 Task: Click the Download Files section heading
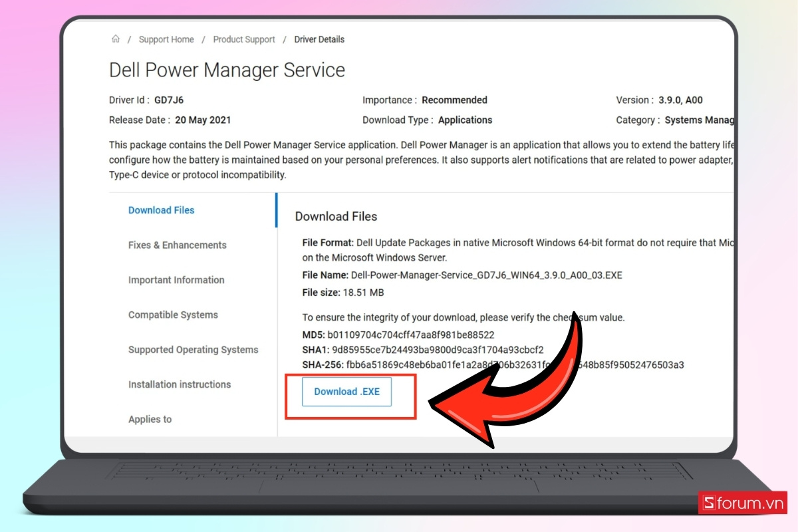(x=336, y=216)
